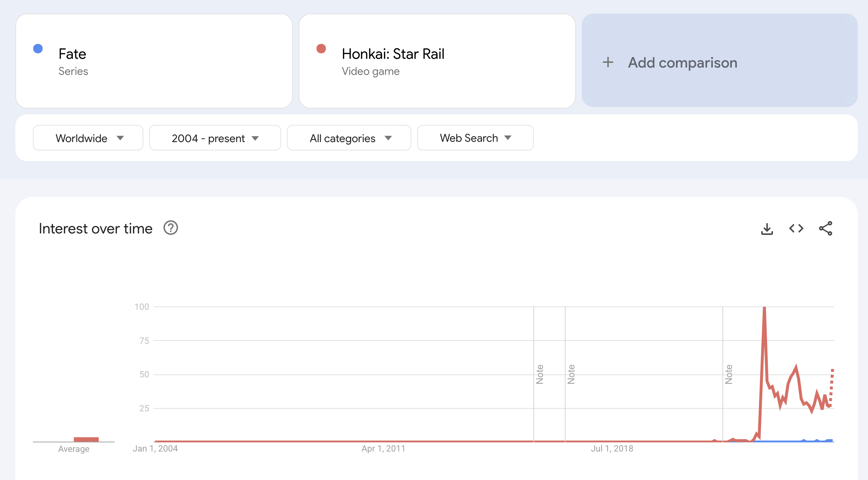Download the interest over time CSV
The height and width of the screenshot is (480, 868).
[767, 229]
